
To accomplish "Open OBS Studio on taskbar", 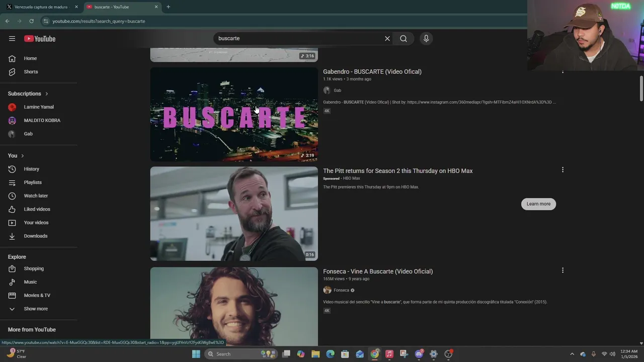I will (448, 354).
